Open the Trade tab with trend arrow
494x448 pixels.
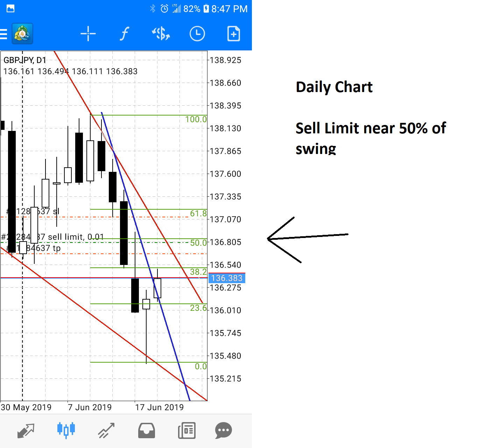106,430
